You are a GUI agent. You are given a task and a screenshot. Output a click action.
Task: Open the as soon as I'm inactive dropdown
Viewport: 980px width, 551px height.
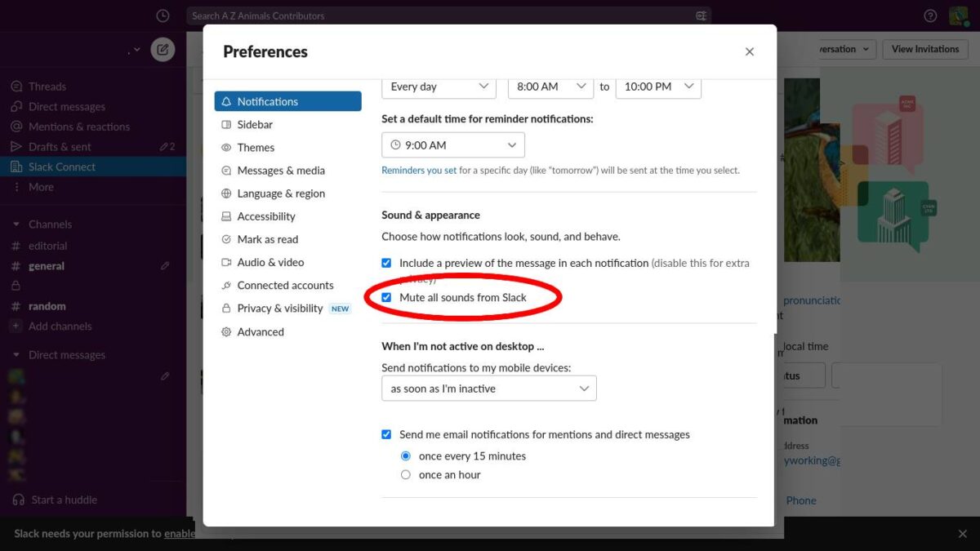(489, 389)
